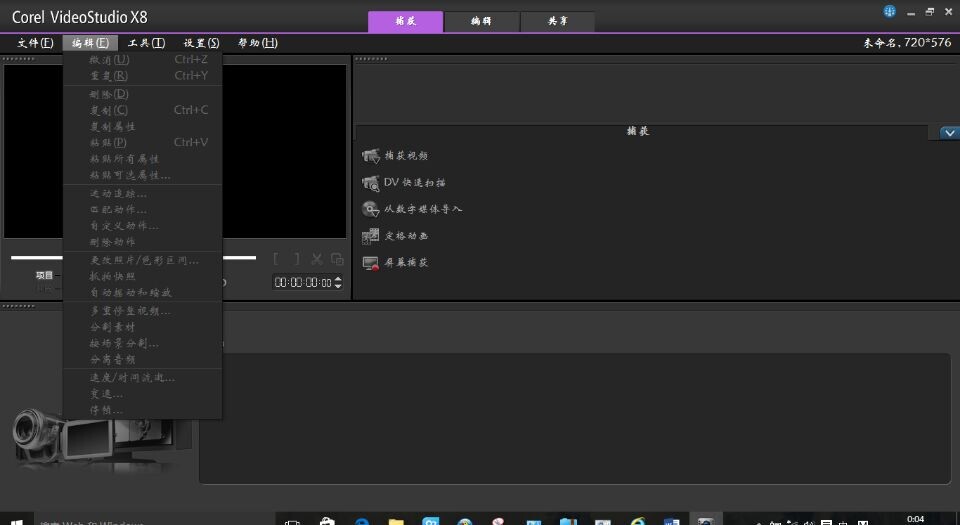Start DV 快速扫描 quick scan
The height and width of the screenshot is (525, 960).
(x=371, y=183)
